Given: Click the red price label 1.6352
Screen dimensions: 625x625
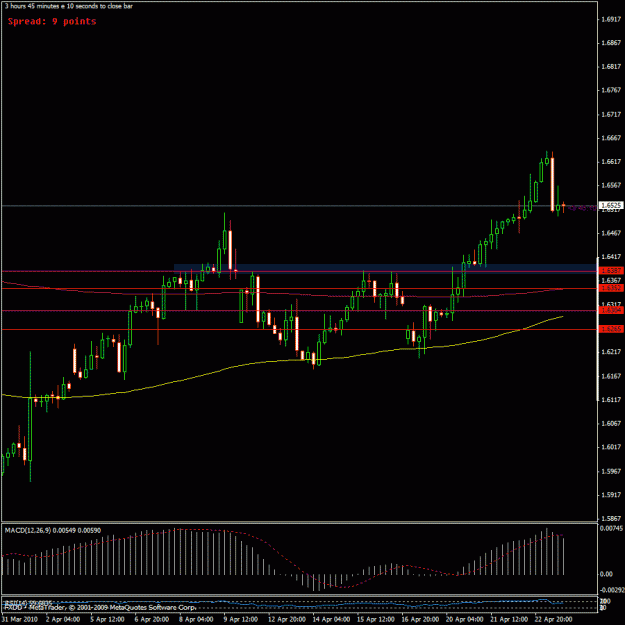Looking at the screenshot, I should pos(611,288).
